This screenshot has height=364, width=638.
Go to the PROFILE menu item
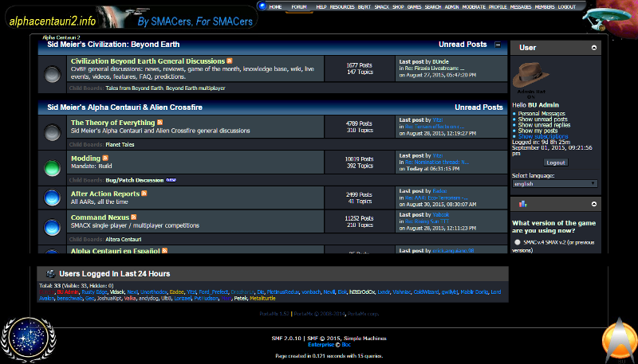point(498,6)
